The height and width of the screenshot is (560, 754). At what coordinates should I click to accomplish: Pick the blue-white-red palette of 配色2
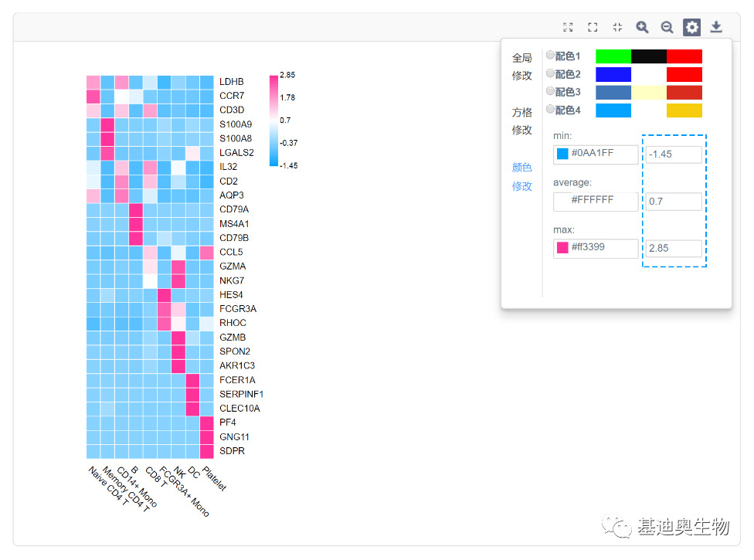(649, 74)
